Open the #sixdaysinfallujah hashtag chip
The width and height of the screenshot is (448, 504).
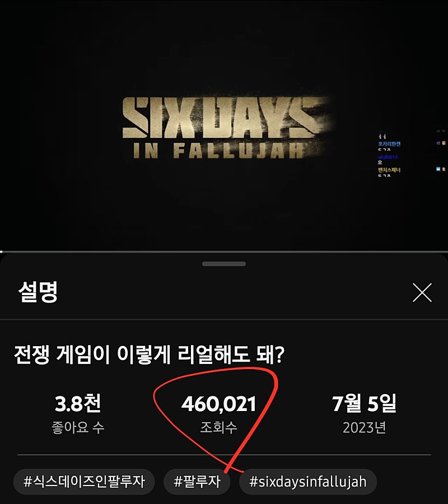(308, 482)
